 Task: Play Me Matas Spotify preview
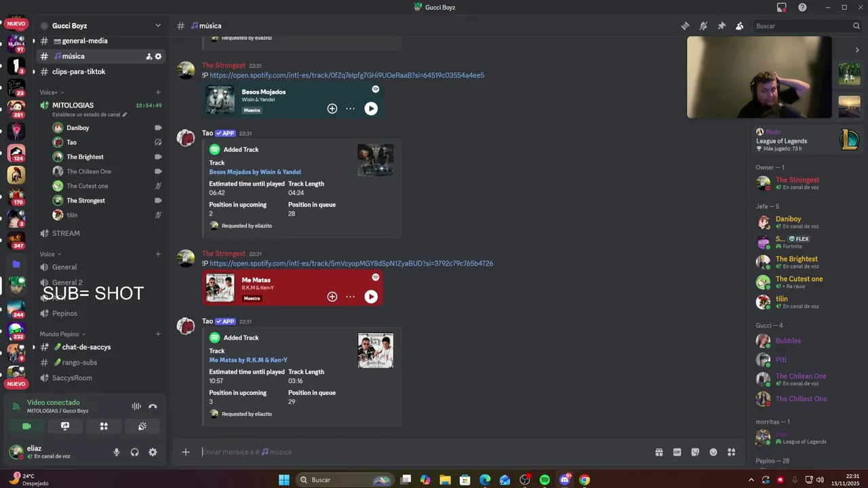coord(371,296)
